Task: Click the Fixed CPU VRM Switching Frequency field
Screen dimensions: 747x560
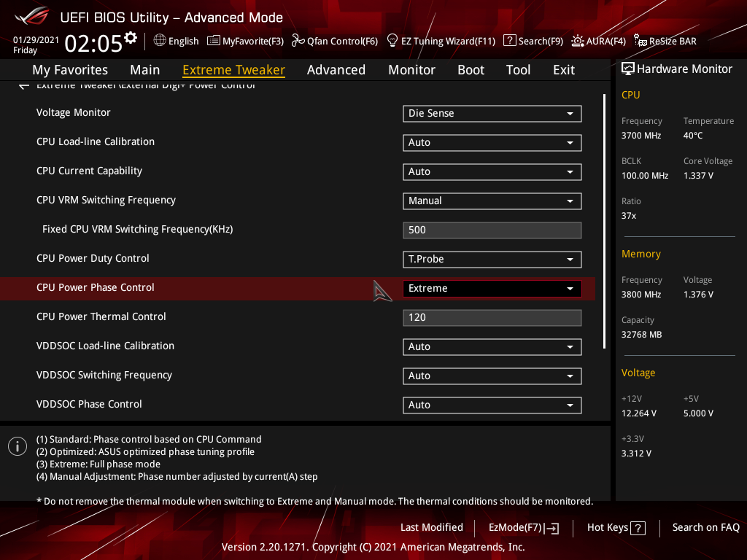Action: (x=492, y=230)
